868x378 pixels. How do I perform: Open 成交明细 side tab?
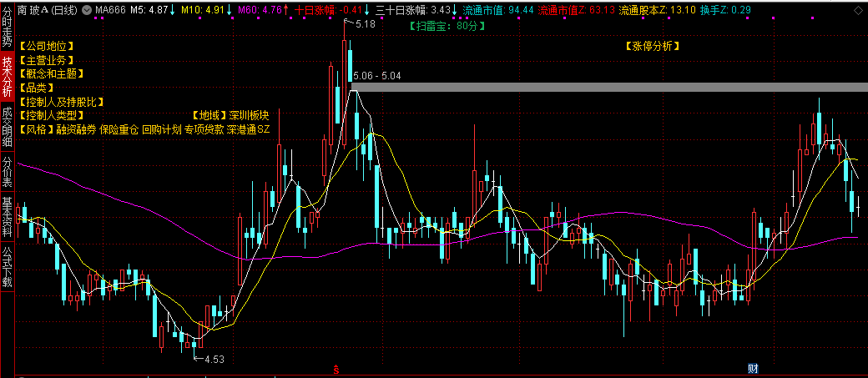coord(8,129)
